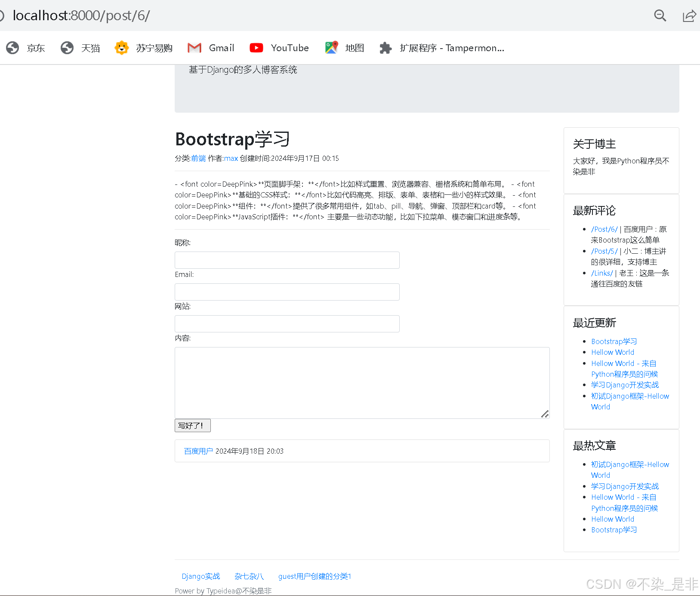Open 学习Django开发实战 under 最近更新
The image size is (700, 596).
625,385
